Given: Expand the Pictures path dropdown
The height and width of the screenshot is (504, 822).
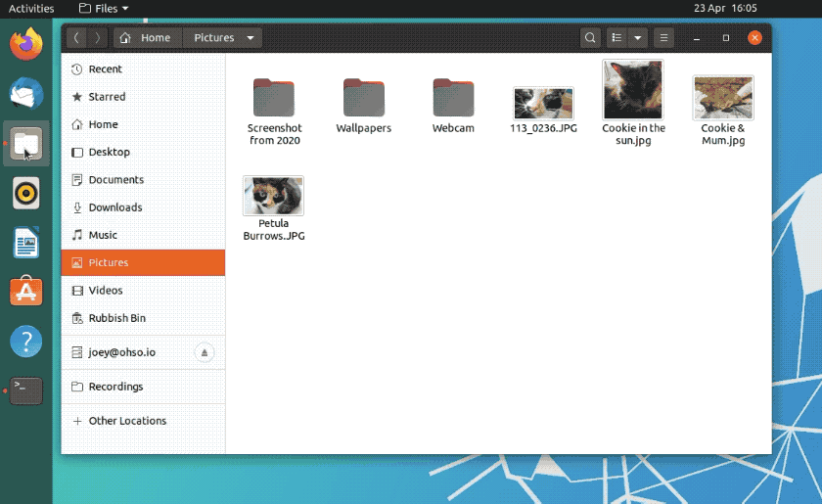Looking at the screenshot, I should [251, 38].
